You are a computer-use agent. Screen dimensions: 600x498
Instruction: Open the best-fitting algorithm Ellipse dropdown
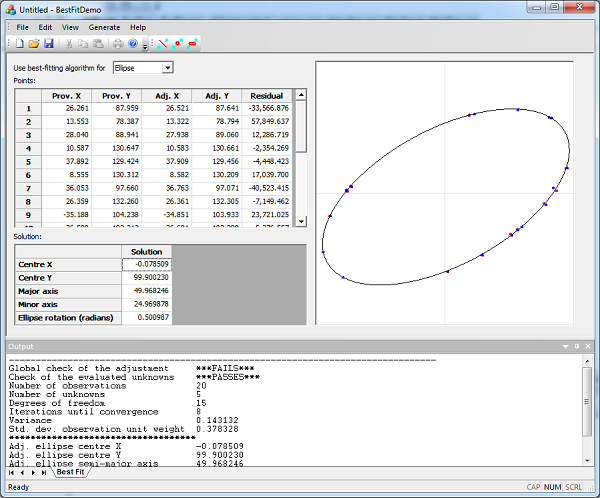coord(168,68)
